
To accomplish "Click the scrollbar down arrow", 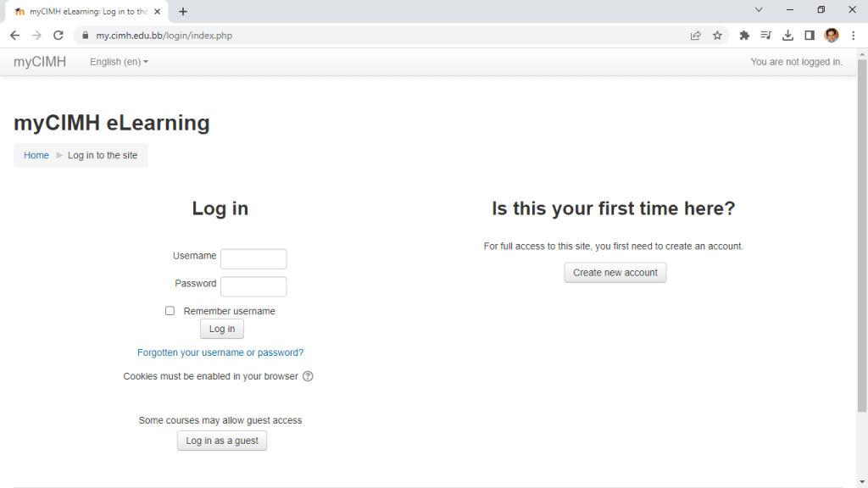I will point(862,482).
